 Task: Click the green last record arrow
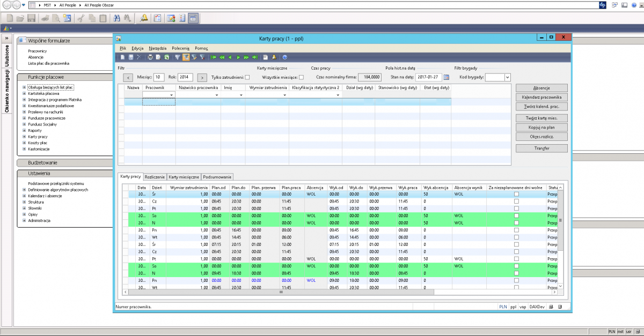click(254, 57)
